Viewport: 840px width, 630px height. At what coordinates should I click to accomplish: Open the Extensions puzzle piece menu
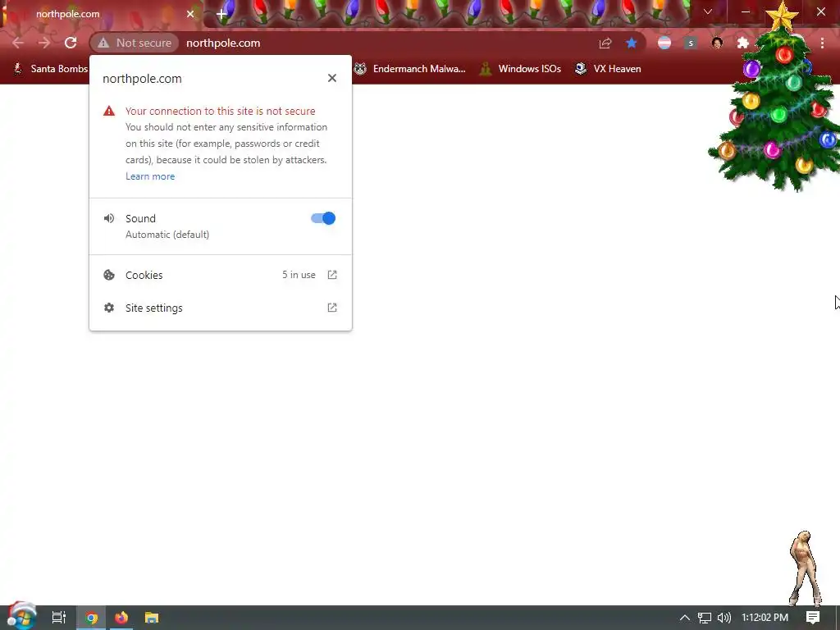742,43
